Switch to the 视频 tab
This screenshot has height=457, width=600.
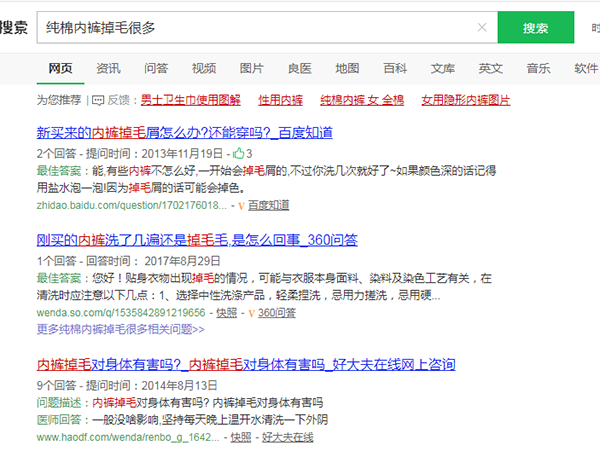[x=204, y=69]
